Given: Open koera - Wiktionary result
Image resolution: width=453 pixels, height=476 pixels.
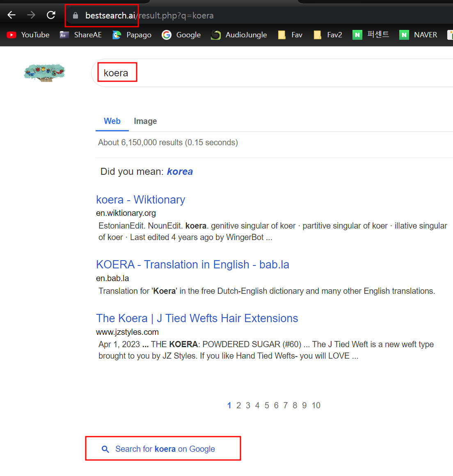Looking at the screenshot, I should (141, 200).
